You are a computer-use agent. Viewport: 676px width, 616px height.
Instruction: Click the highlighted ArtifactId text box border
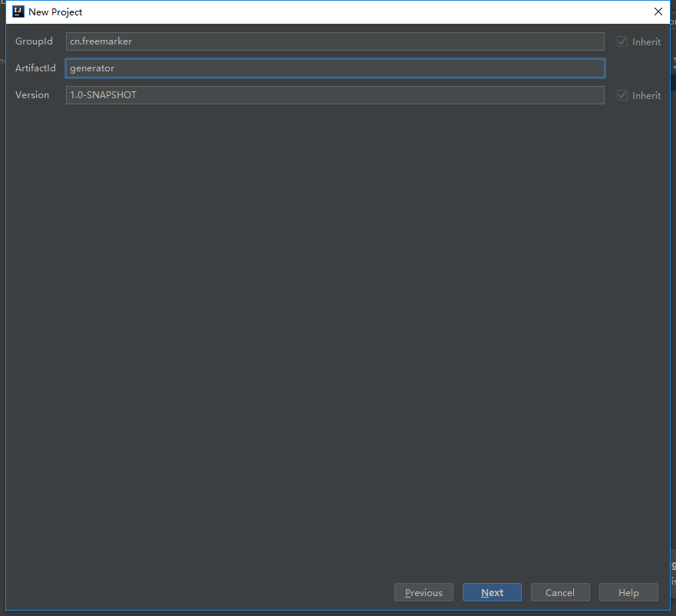[334, 68]
